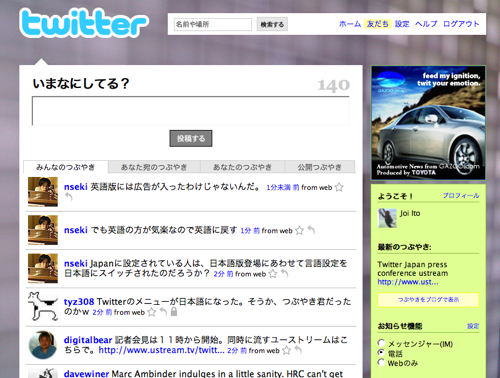Open davewiner username link

pos(86,374)
